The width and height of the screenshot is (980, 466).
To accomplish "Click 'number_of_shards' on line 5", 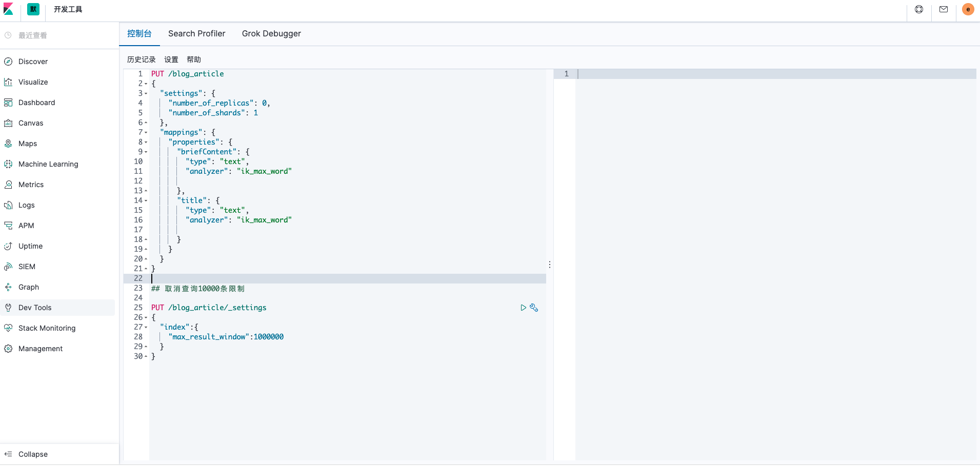I will point(207,113).
